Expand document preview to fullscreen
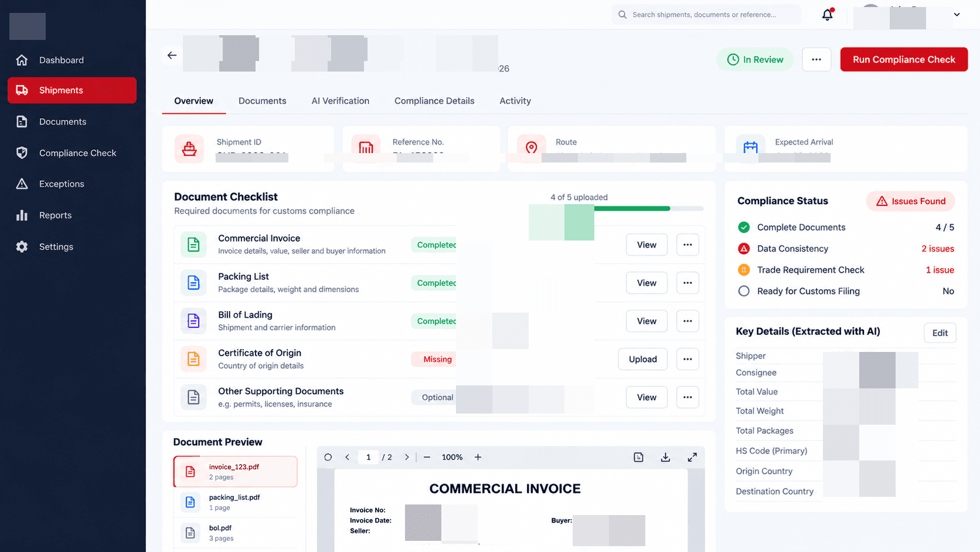 click(x=692, y=457)
